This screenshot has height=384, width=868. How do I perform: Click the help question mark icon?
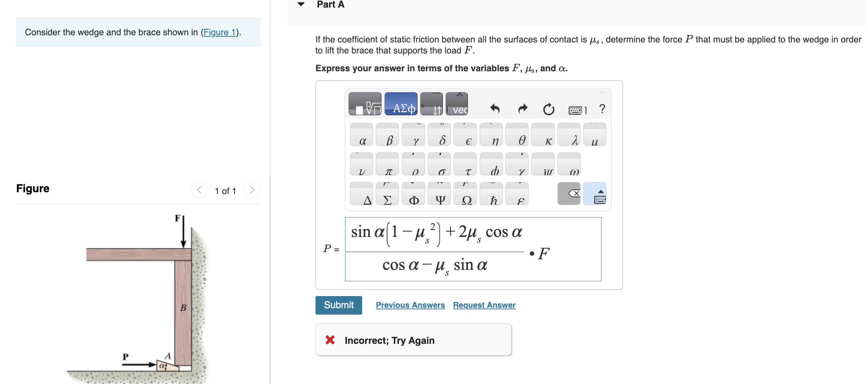click(x=602, y=109)
